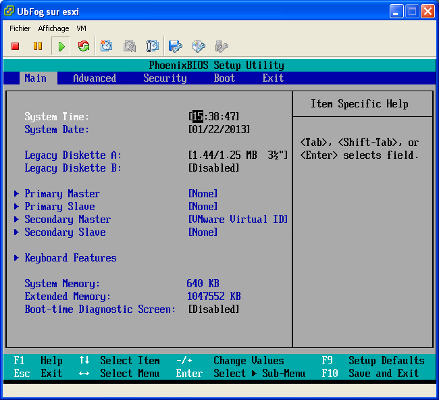Click the Select Menu footer text
The height and width of the screenshot is (400, 439).
click(x=130, y=373)
